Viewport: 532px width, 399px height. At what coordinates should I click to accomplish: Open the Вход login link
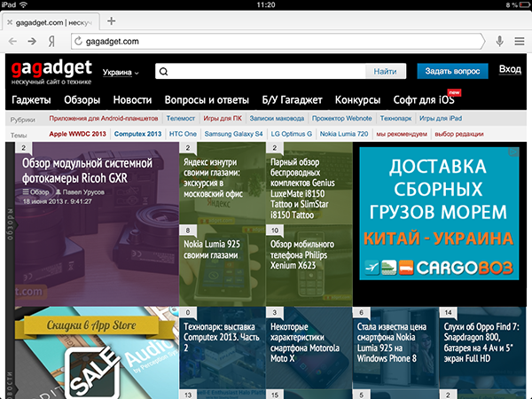pyautogui.click(x=510, y=69)
